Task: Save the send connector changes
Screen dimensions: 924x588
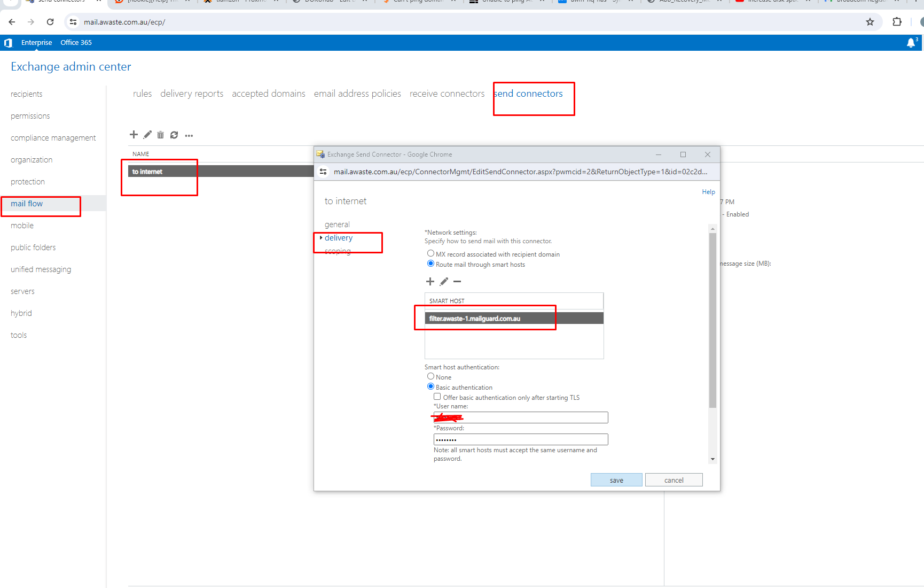Action: click(616, 480)
